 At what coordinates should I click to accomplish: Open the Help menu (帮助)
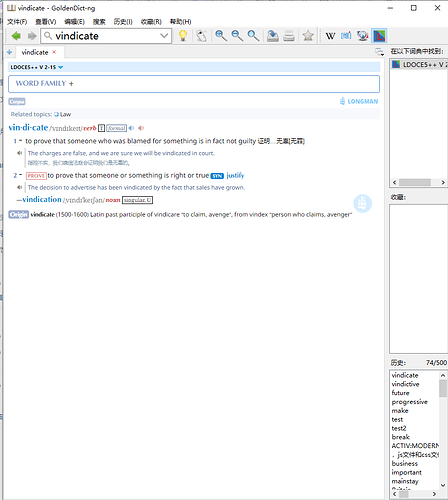[x=180, y=22]
